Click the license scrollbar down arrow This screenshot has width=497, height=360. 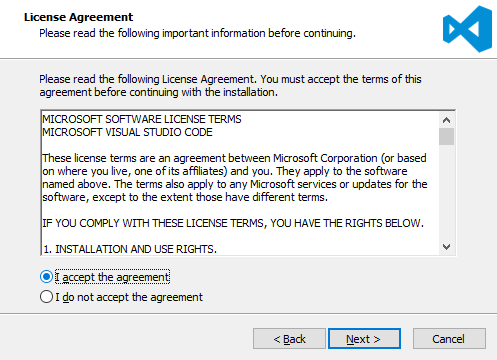tap(446, 247)
